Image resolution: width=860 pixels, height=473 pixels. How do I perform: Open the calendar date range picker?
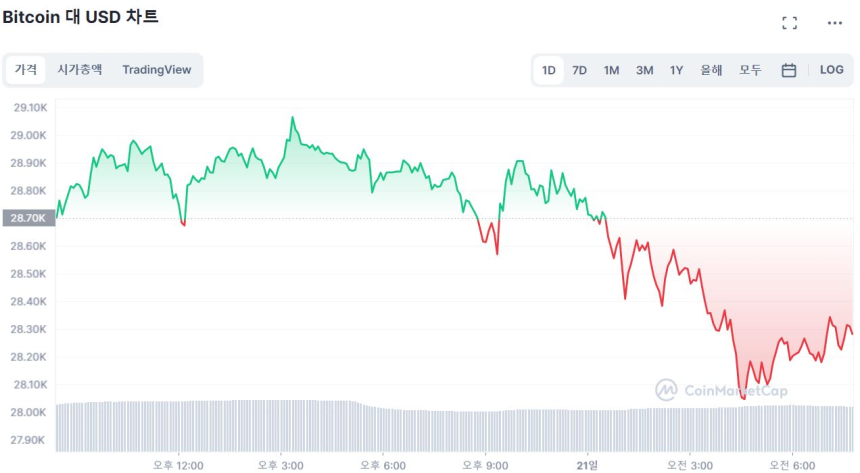(x=789, y=70)
